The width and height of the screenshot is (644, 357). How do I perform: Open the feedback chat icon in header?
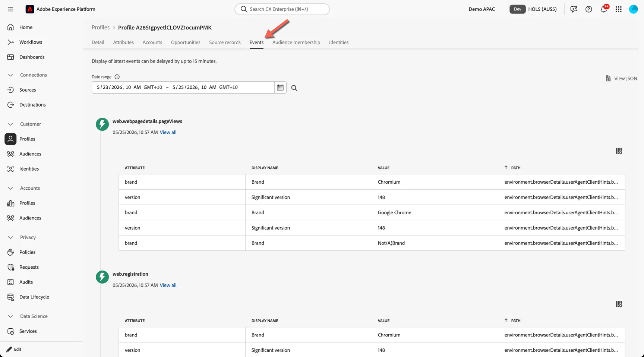point(574,9)
